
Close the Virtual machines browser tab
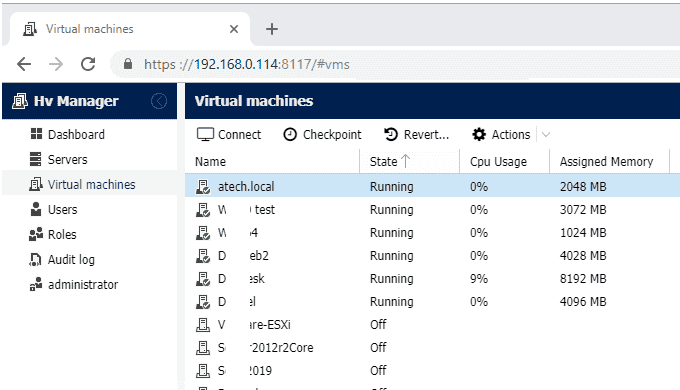[234, 29]
